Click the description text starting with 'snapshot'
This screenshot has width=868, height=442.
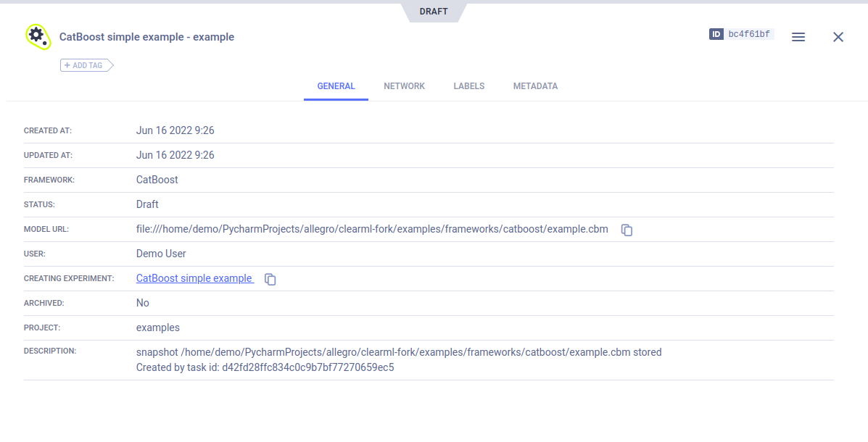tap(398, 352)
